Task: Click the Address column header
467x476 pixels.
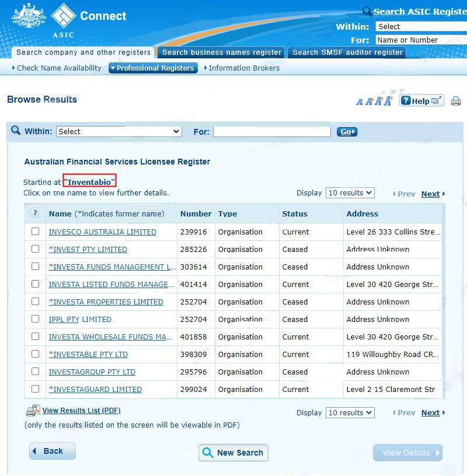Action: (363, 213)
